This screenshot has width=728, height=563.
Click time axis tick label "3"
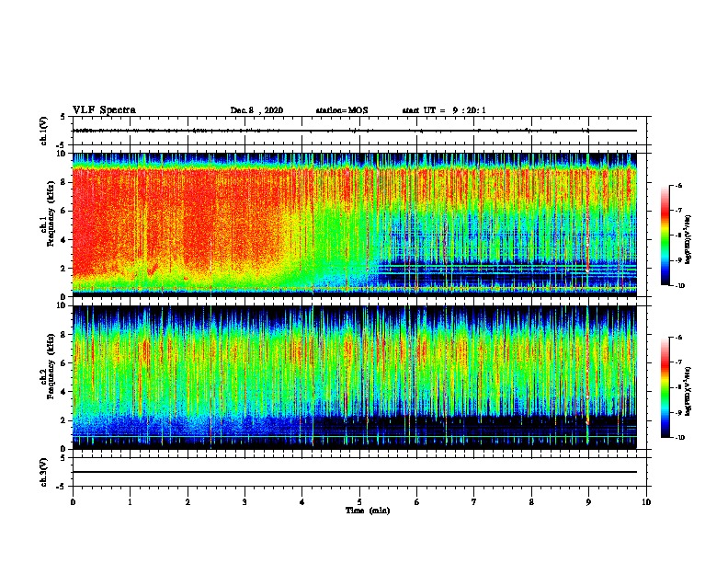245,502
